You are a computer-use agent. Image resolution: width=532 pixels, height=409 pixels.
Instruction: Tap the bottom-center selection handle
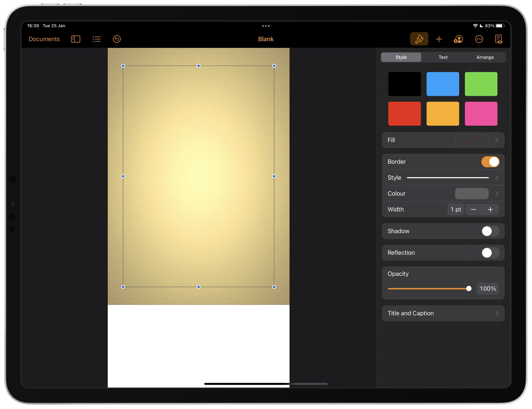coord(198,287)
